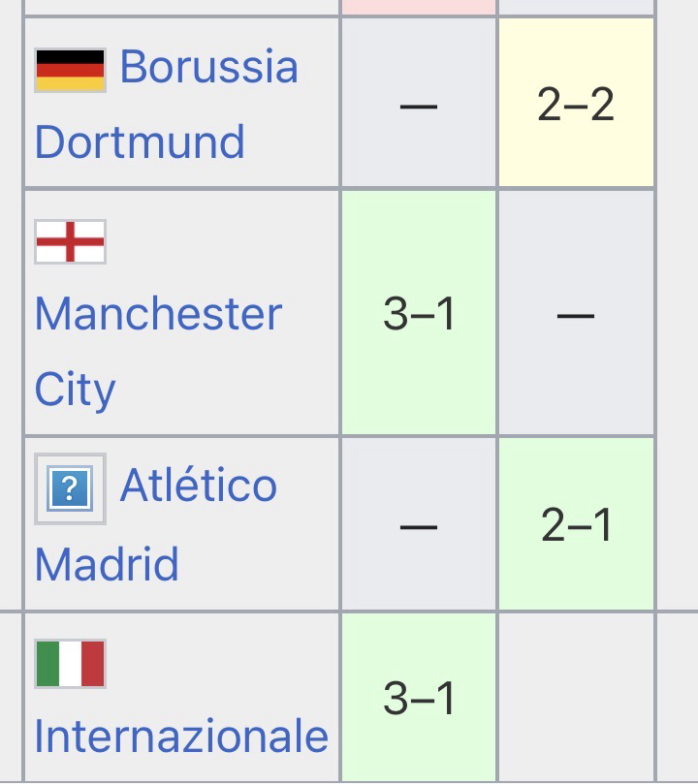The width and height of the screenshot is (698, 784).
Task: Select the yellow 2–2 score cell
Action: [x=576, y=103]
